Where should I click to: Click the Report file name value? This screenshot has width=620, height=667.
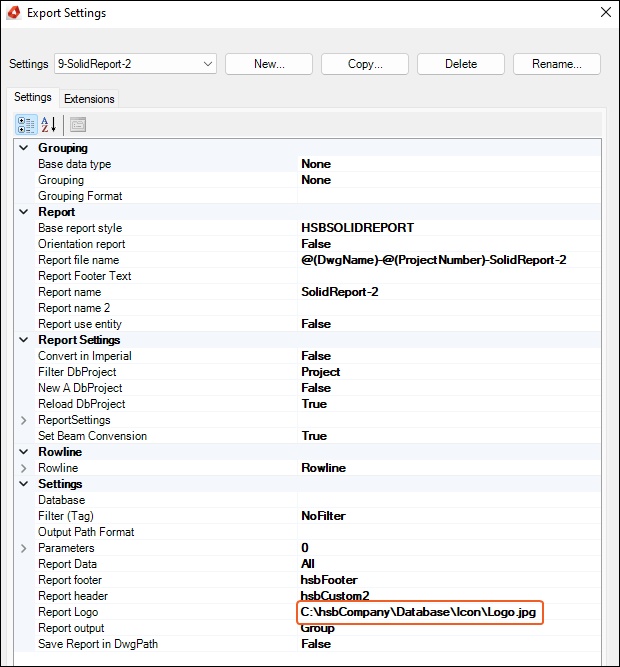[433, 260]
